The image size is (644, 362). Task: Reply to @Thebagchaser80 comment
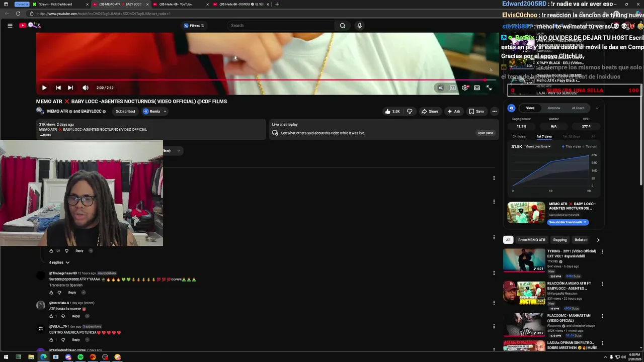pyautogui.click(x=72, y=293)
